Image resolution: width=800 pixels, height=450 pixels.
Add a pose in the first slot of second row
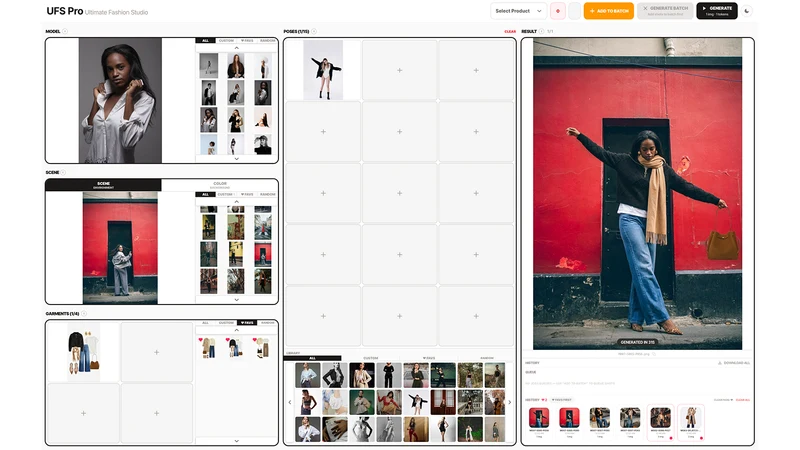tap(323, 132)
